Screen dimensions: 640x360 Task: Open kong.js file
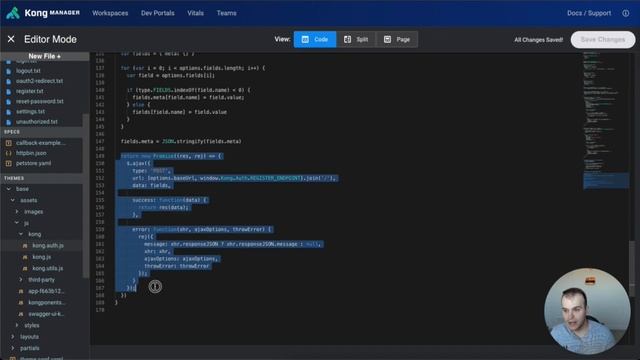pyautogui.click(x=42, y=257)
